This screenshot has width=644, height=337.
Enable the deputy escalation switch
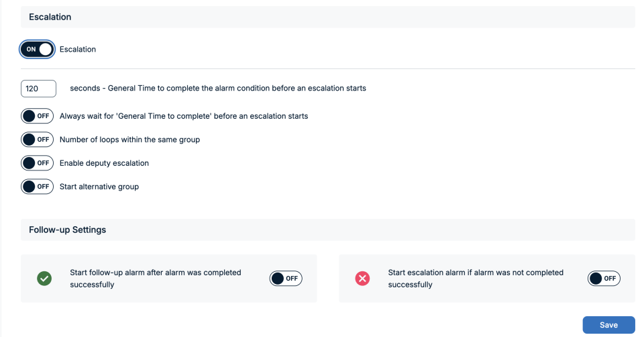point(37,163)
